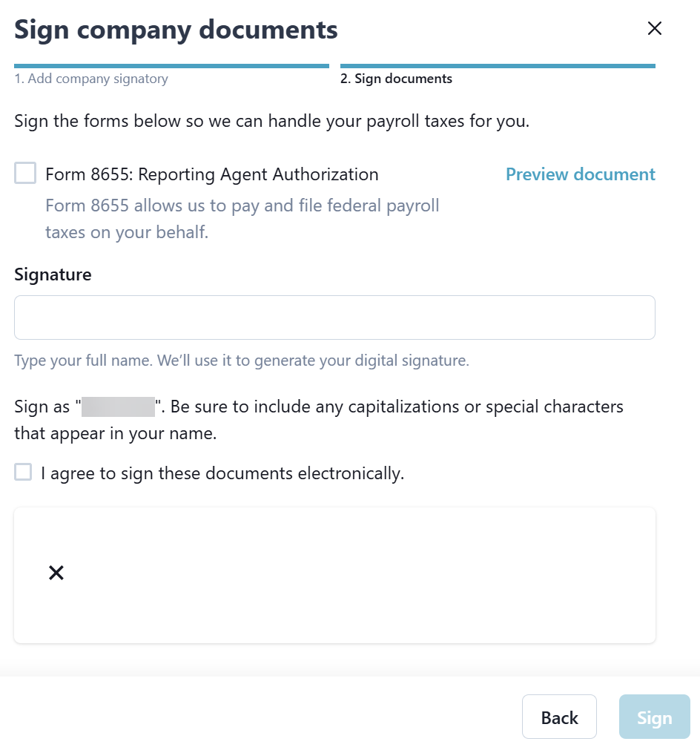This screenshot has height=750, width=700.
Task: Open the Preview document link
Action: click(580, 174)
